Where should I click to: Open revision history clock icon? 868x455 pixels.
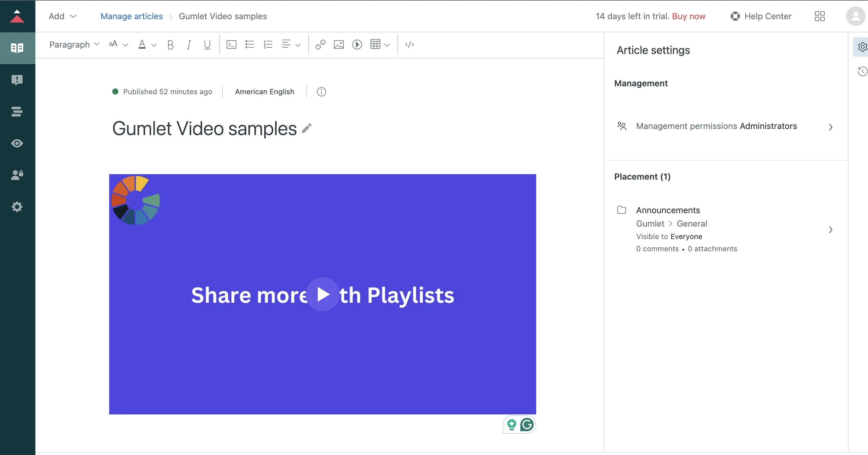click(x=862, y=71)
